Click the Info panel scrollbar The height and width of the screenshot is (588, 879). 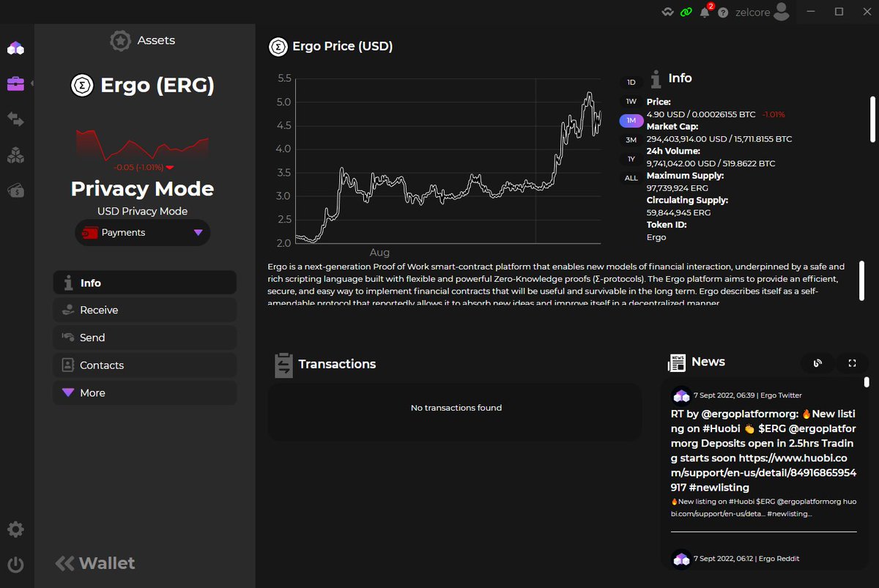pyautogui.click(x=872, y=119)
